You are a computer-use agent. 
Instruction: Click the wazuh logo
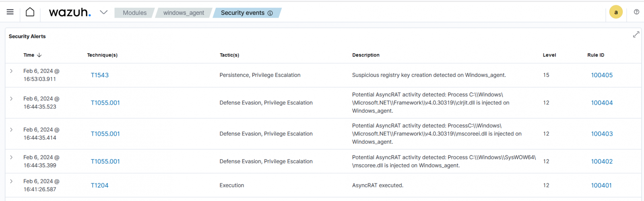(70, 12)
